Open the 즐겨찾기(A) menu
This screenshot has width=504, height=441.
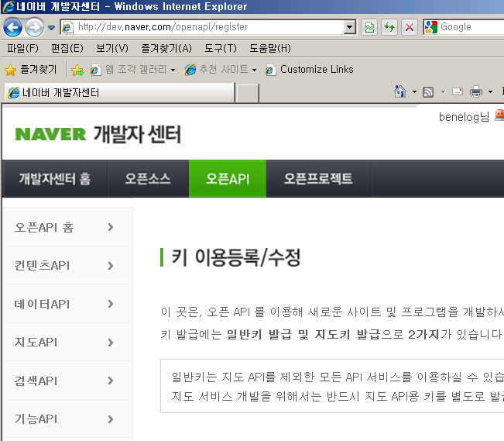tap(166, 48)
